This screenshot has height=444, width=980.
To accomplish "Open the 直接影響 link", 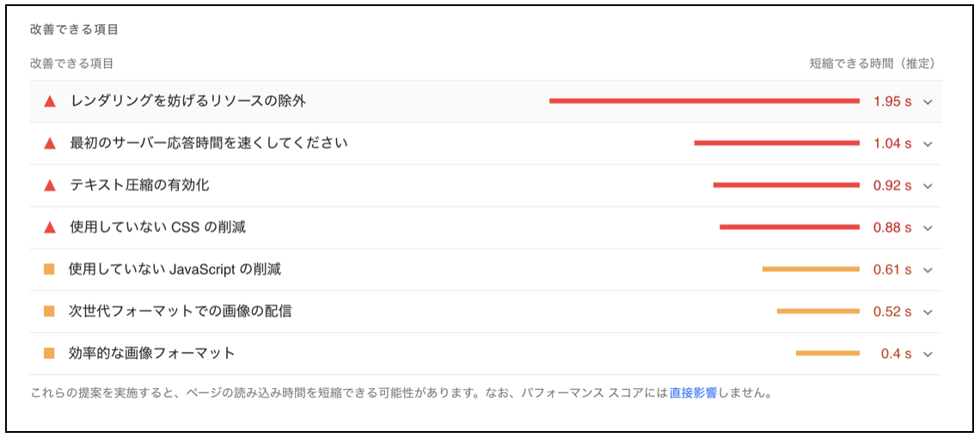I will coord(693,394).
